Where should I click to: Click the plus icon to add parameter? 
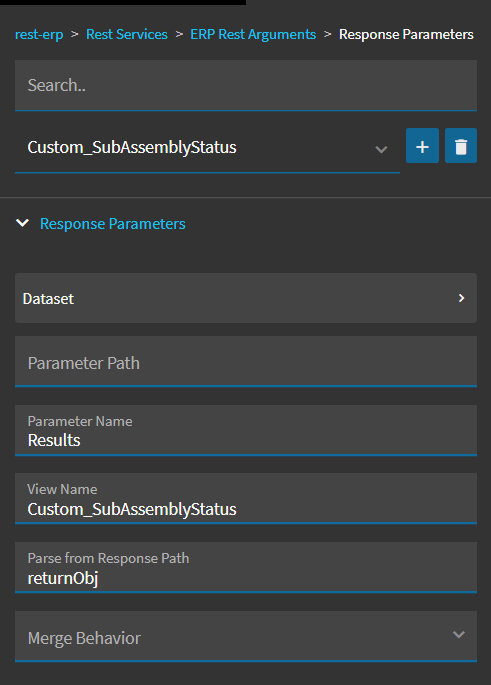click(422, 146)
